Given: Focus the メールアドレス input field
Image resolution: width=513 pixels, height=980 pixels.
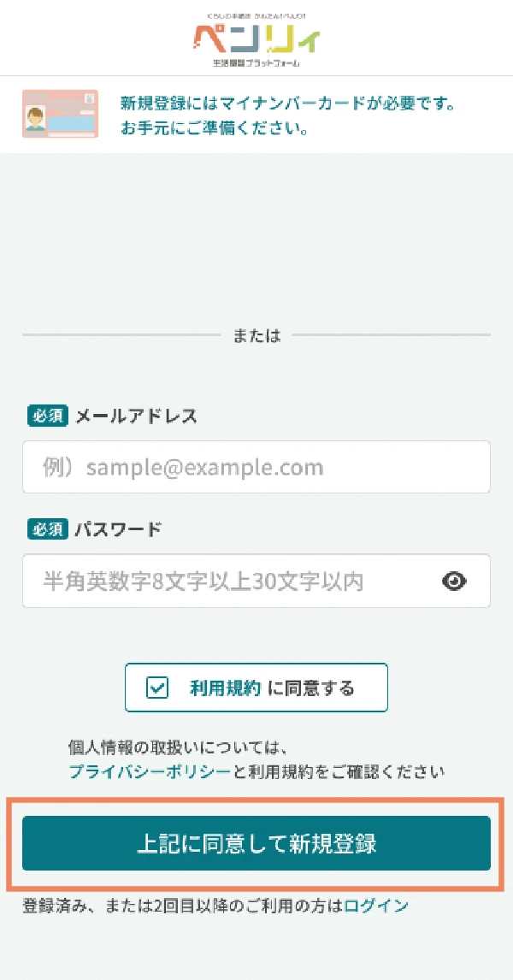Looking at the screenshot, I should (x=256, y=467).
